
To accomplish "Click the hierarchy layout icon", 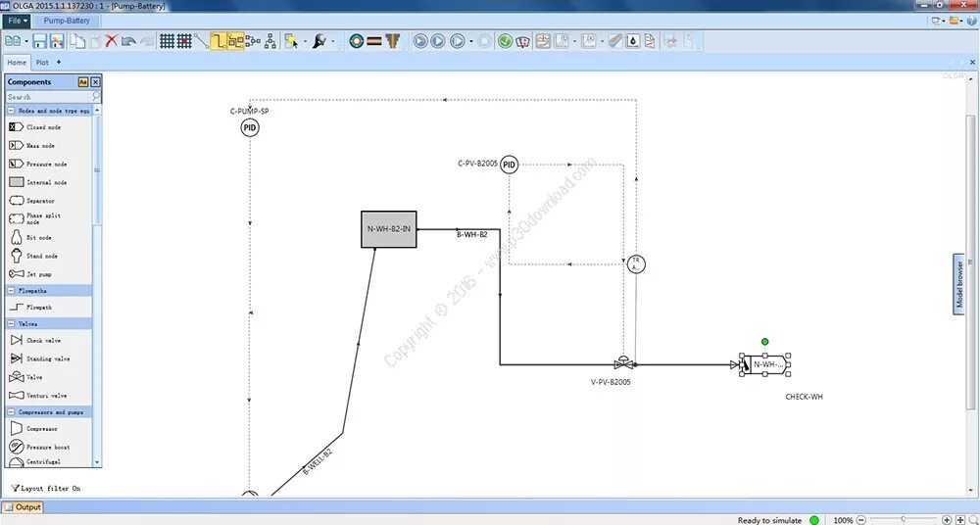I will tap(270, 41).
